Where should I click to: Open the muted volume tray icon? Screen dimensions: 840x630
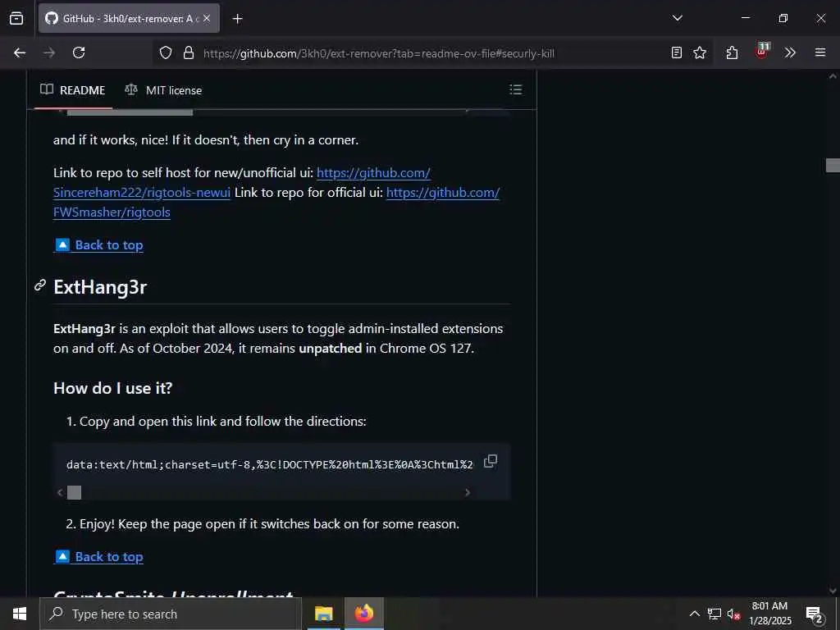pos(733,614)
